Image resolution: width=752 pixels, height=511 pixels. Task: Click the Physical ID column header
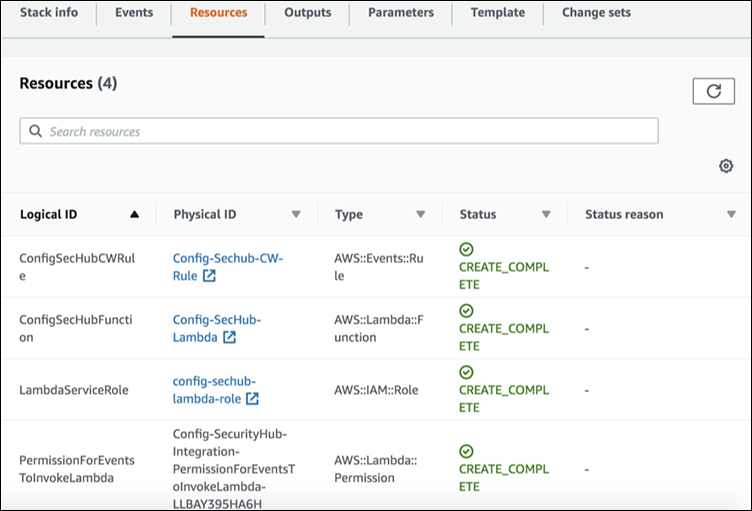coord(205,214)
